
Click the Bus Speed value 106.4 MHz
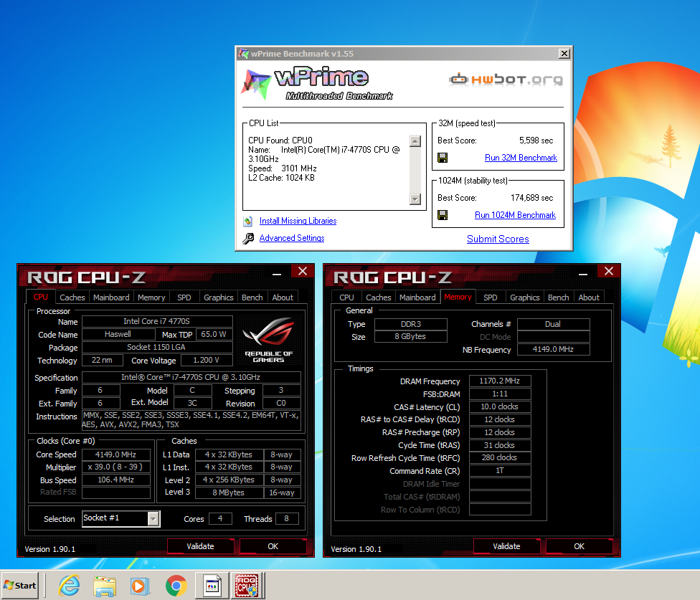(115, 480)
